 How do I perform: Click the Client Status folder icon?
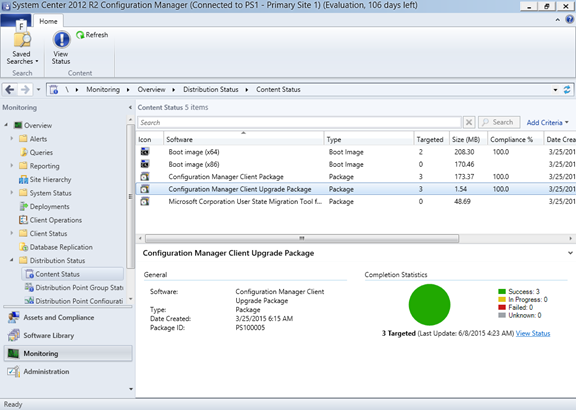click(x=23, y=233)
